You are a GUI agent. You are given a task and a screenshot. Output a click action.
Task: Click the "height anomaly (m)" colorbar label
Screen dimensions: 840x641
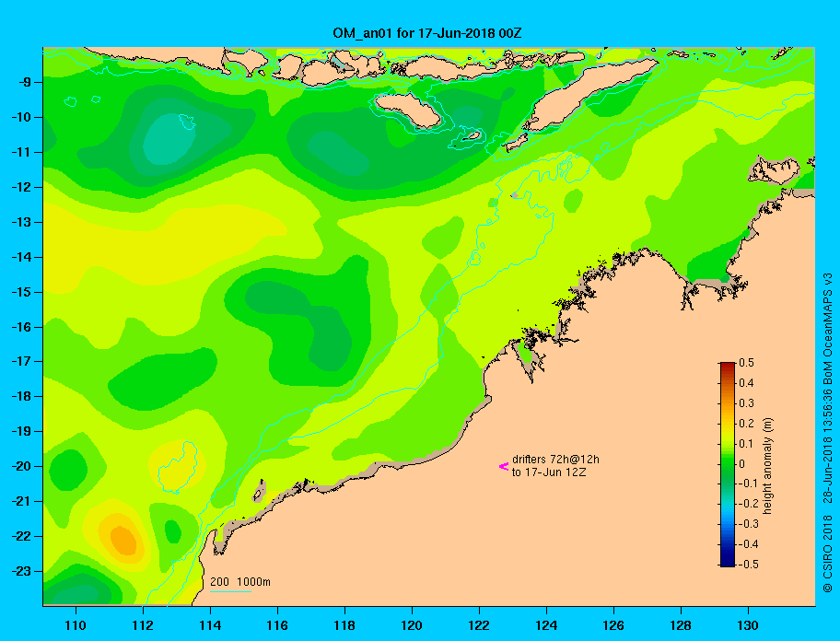(767, 465)
